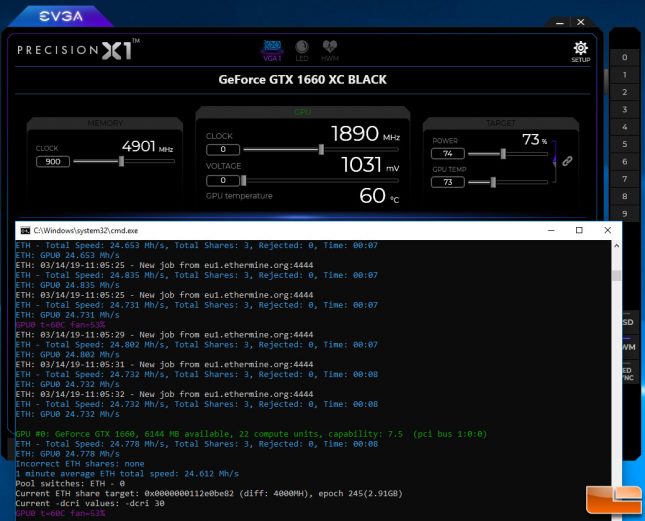
Task: Select profile 7 in sidebar
Action: [x=624, y=179]
